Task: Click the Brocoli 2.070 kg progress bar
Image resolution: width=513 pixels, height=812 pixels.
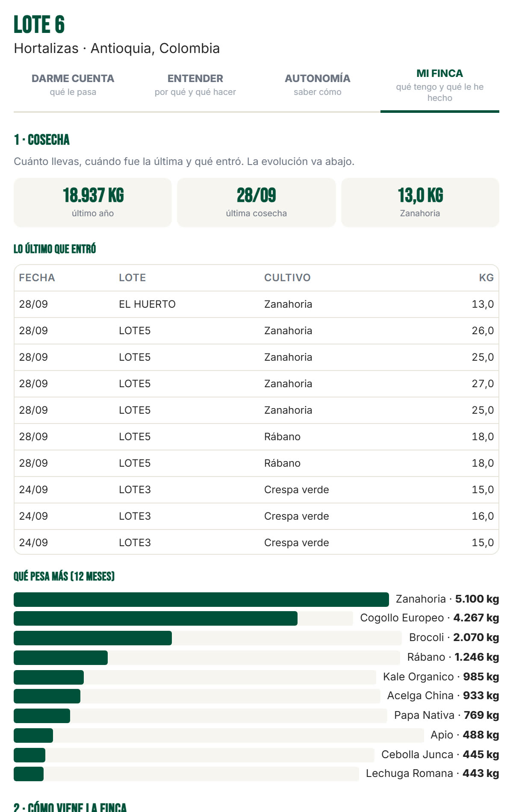Action: pyautogui.click(x=208, y=638)
